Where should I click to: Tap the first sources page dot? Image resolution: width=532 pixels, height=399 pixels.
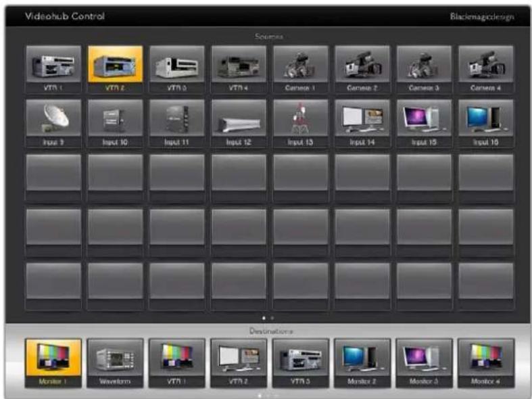point(264,319)
